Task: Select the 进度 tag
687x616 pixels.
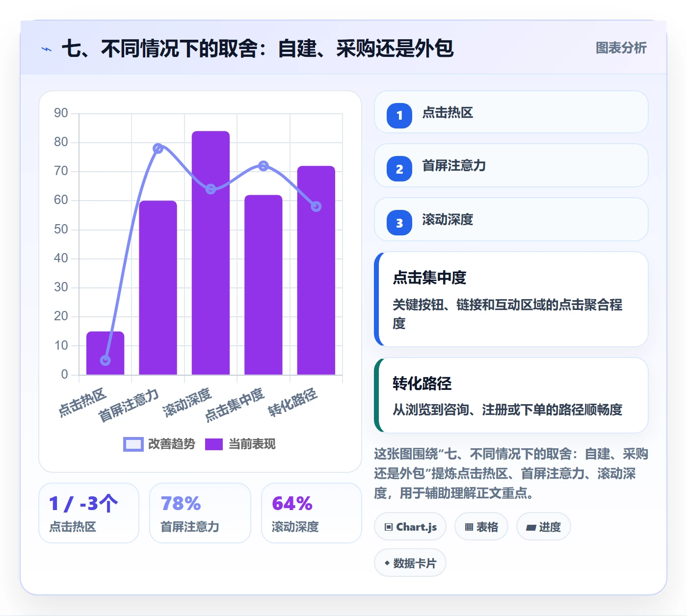Action: [x=543, y=527]
